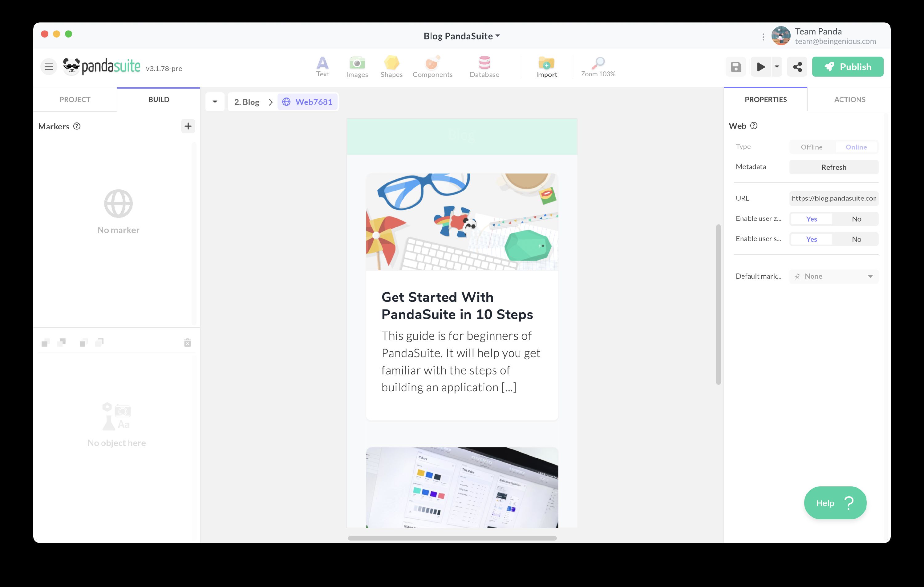Add a new marker with plus button
924x587 pixels.
tap(188, 126)
